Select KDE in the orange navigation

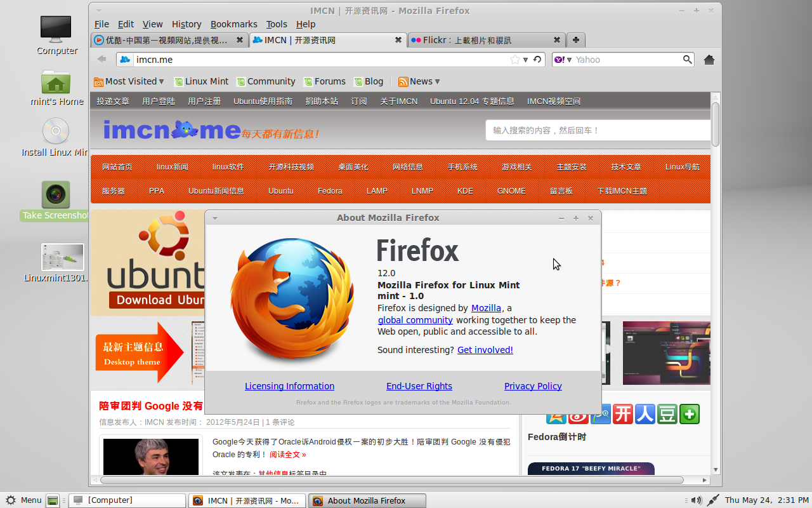point(465,190)
